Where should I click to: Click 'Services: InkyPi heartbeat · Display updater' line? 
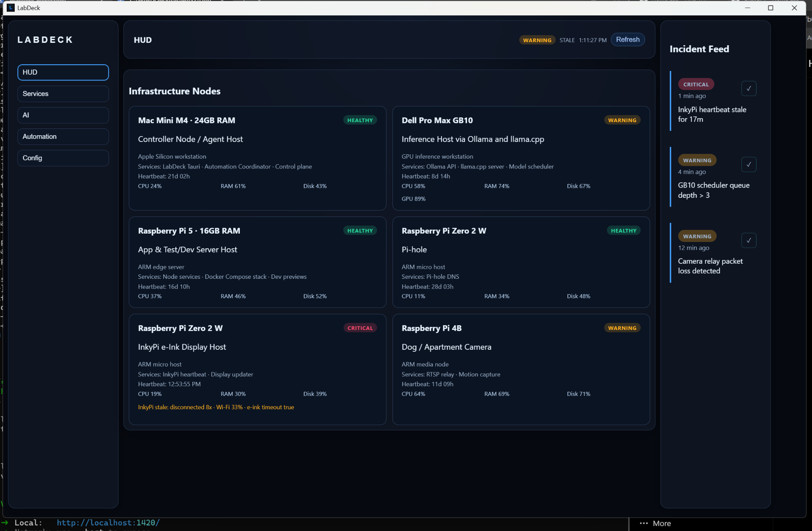click(195, 374)
